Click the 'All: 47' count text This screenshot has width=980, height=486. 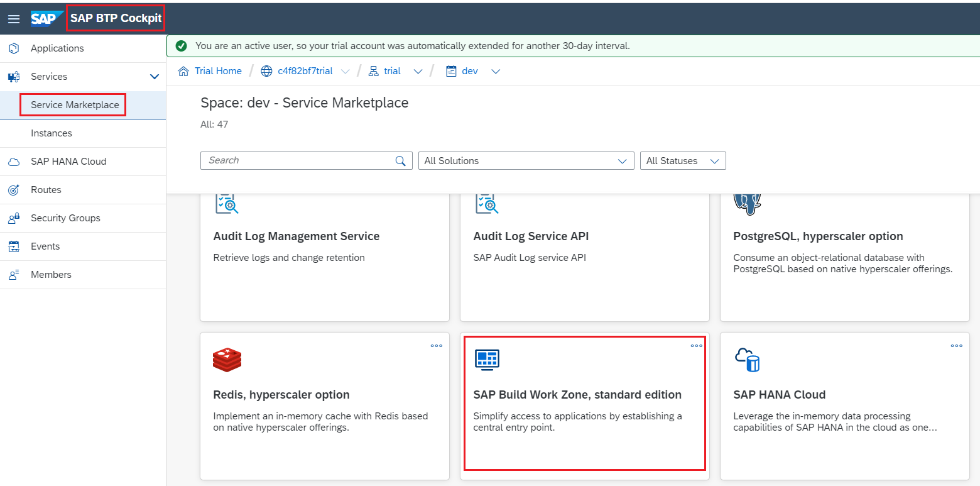point(214,124)
